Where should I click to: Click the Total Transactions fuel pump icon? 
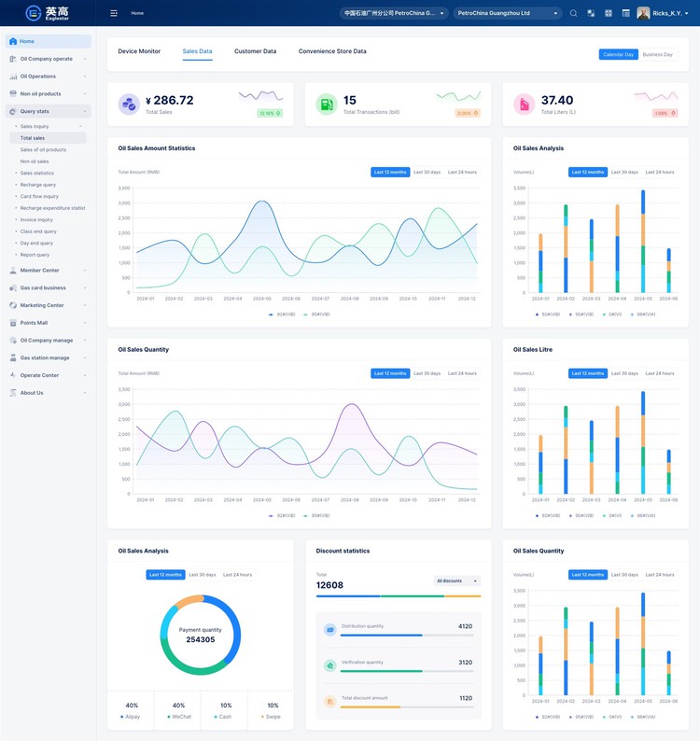point(327,105)
